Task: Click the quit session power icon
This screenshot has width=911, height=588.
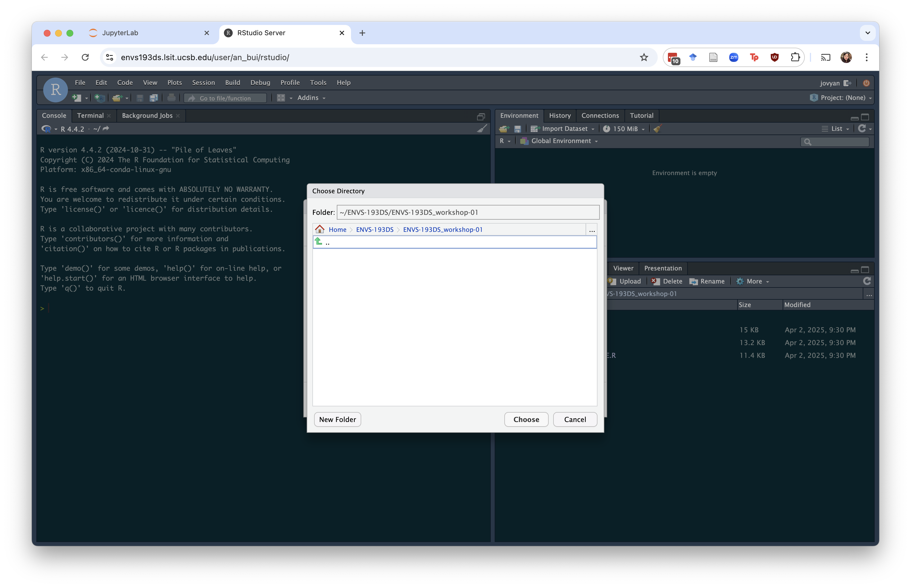Action: 866,83
